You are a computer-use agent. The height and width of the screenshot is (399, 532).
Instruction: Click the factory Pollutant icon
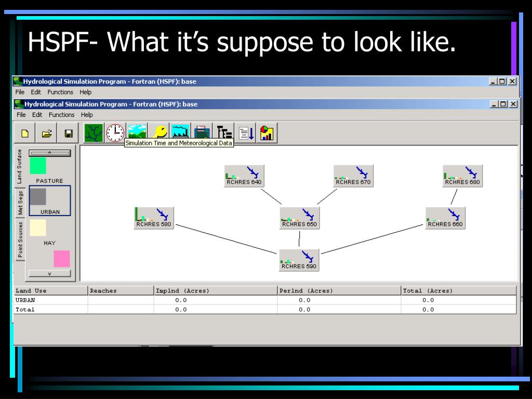point(180,131)
